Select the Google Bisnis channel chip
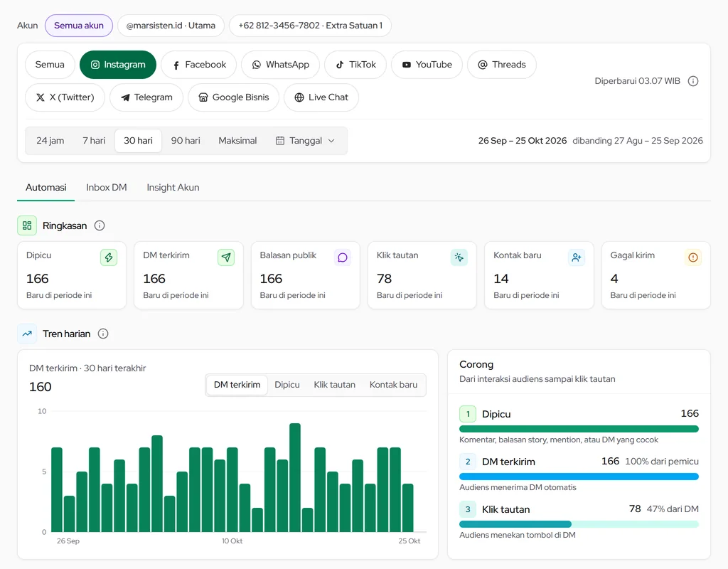728x569 pixels. click(x=233, y=97)
